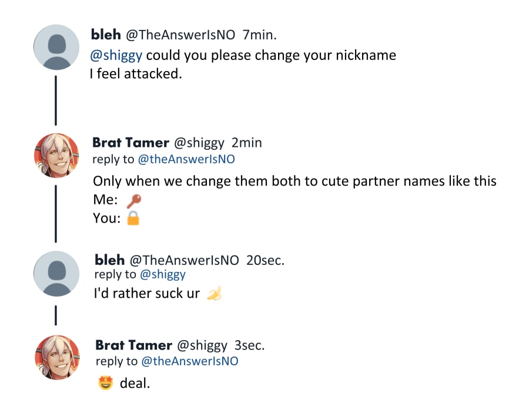Screen dimensions: 529x420
Task: Click "Brat Tamer" name in the 3sec reply
Action: click(x=133, y=345)
